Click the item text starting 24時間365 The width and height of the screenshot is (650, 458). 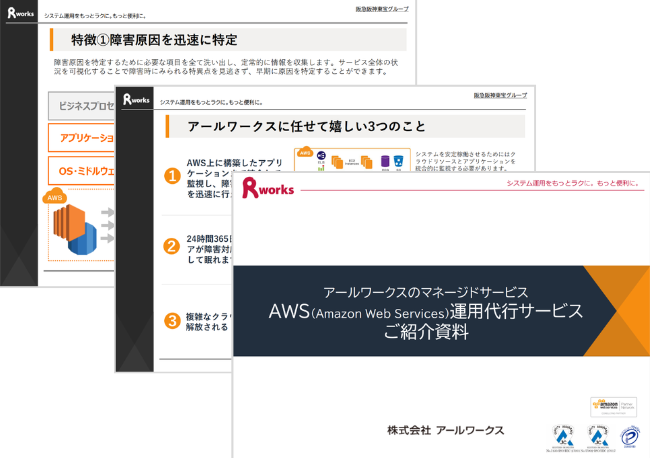coord(209,249)
